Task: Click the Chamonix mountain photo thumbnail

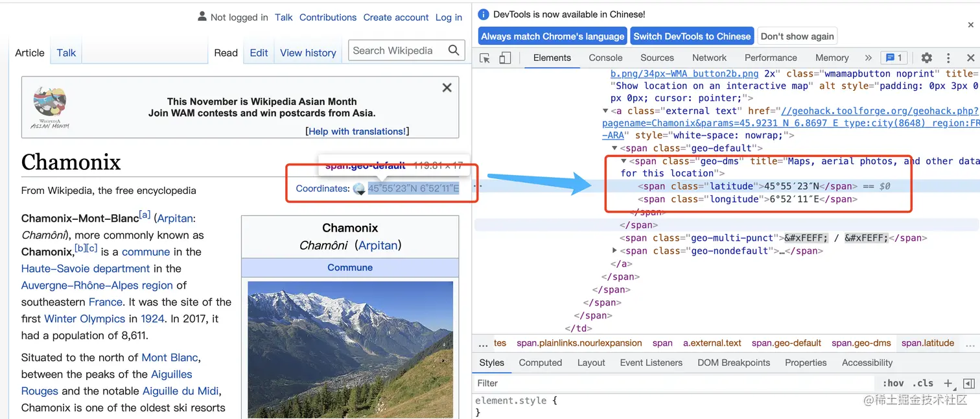Action: click(x=350, y=350)
